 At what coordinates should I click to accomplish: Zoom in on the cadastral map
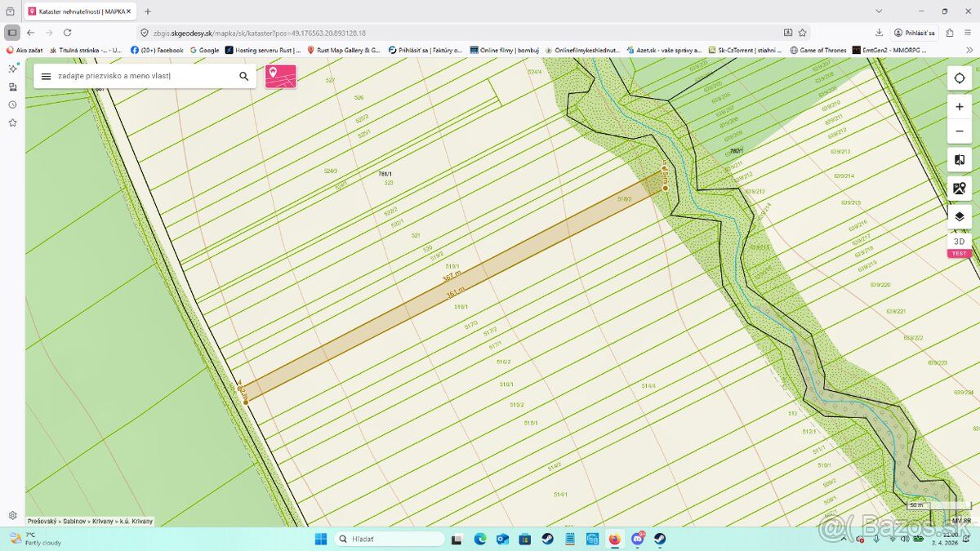[x=959, y=107]
